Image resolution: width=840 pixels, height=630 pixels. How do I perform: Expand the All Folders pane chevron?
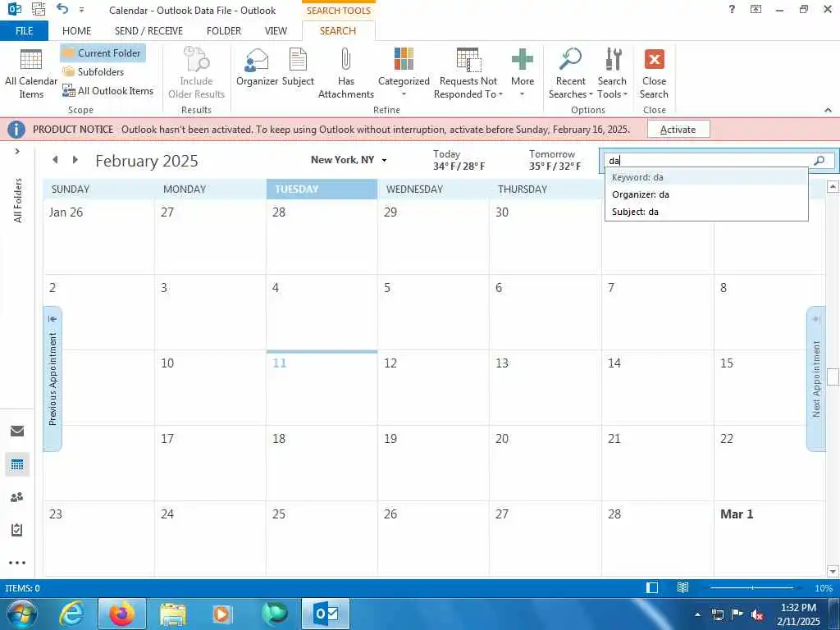17,152
